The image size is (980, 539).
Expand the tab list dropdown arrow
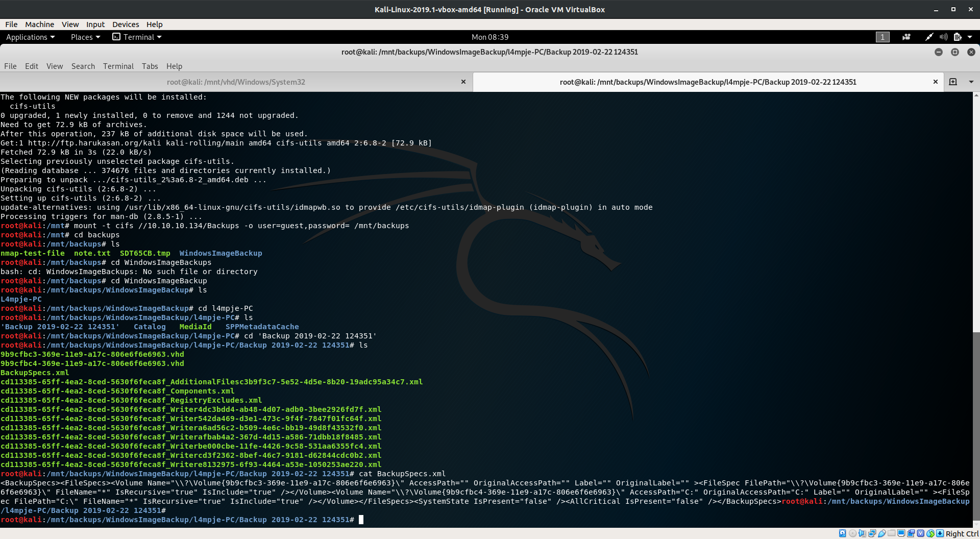[971, 82]
